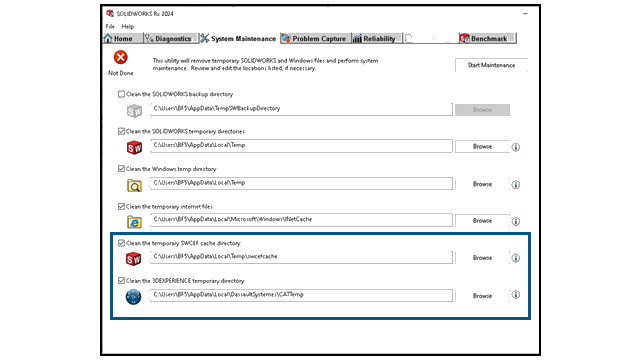The height and width of the screenshot is (360, 640).
Task: Click the info icon for Windows temp directory
Action: point(516,184)
